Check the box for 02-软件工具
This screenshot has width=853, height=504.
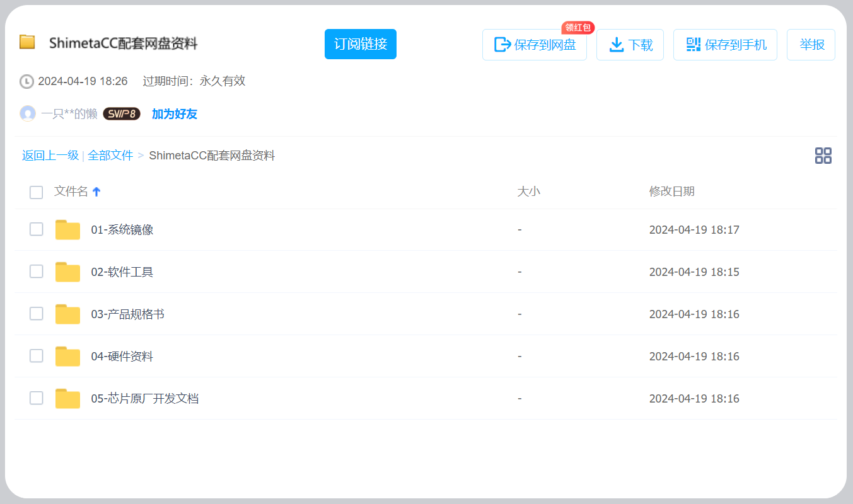[36, 272]
